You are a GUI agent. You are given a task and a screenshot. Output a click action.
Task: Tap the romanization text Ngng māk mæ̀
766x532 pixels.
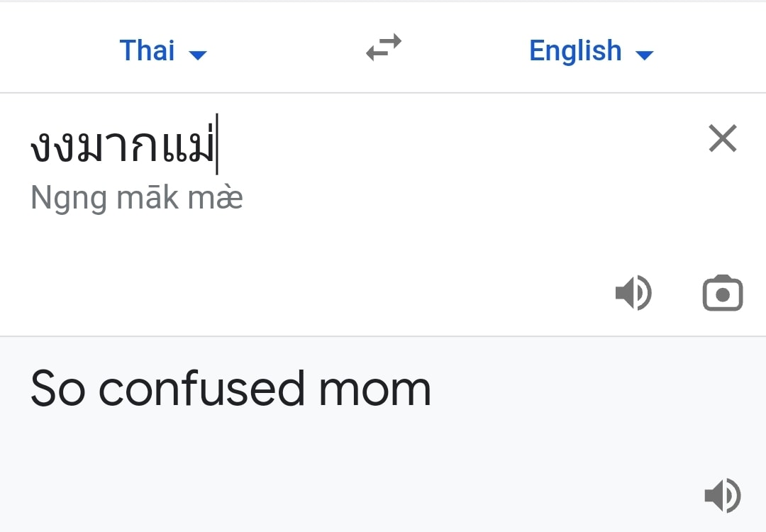point(136,197)
